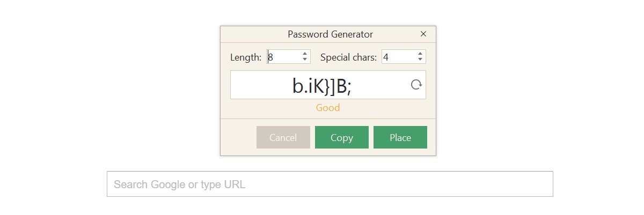Increase Special chars with up arrow
The width and height of the screenshot is (644, 215).
click(x=419, y=54)
